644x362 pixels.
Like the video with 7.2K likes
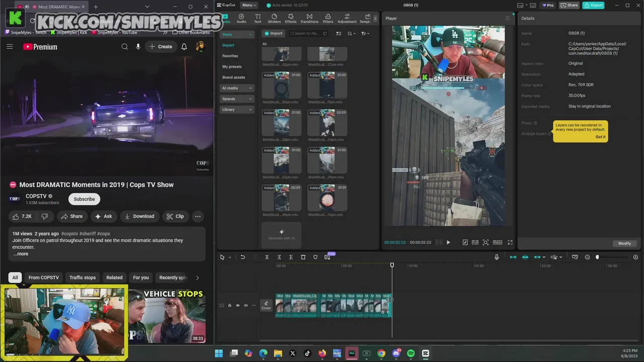[x=22, y=216]
